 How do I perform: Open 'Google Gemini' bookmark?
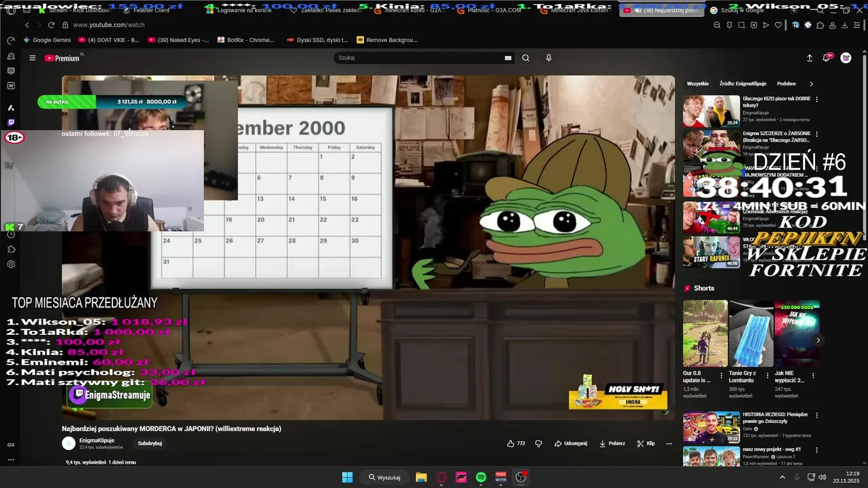(47, 40)
